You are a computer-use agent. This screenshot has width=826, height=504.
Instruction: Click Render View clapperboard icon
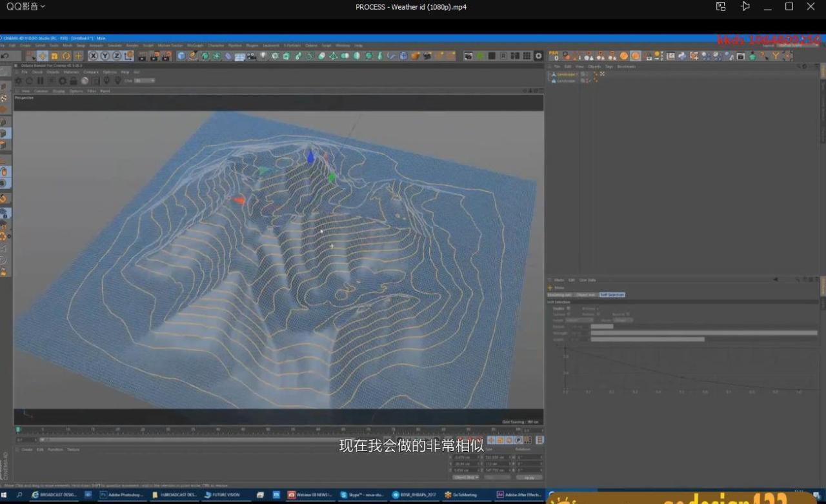[143, 56]
